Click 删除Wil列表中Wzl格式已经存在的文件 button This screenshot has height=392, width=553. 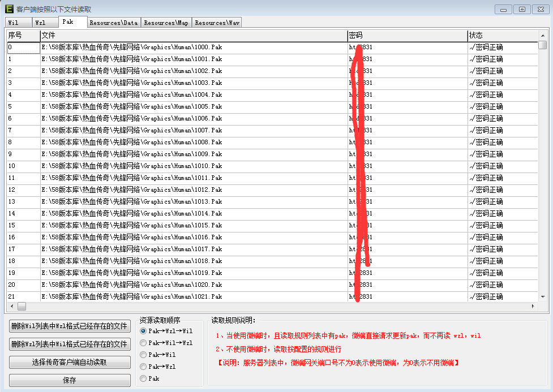[70, 326]
